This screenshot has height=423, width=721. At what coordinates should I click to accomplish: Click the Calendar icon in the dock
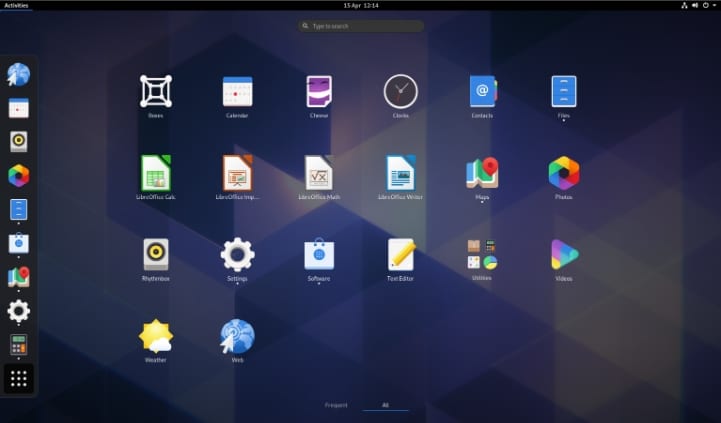(x=18, y=108)
